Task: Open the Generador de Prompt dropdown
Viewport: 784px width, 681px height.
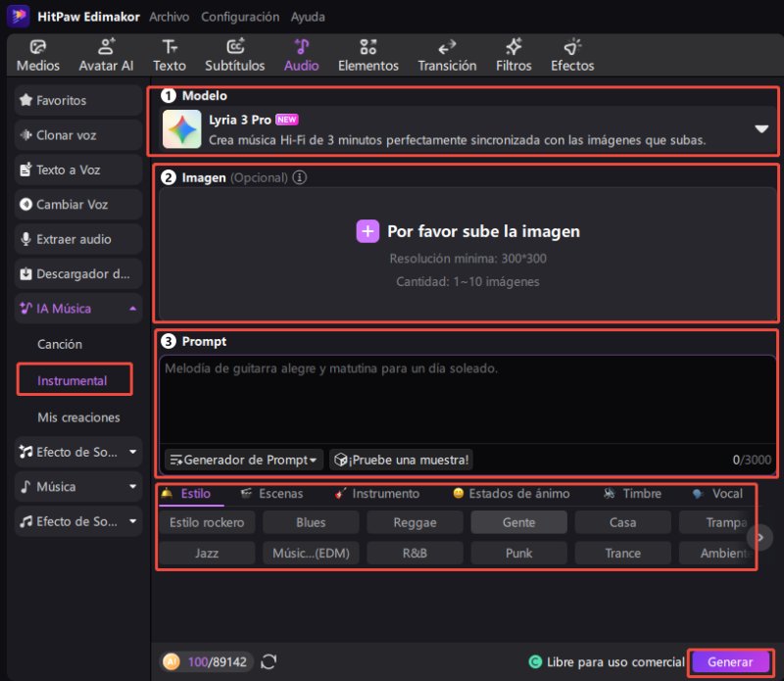Action: tap(244, 460)
